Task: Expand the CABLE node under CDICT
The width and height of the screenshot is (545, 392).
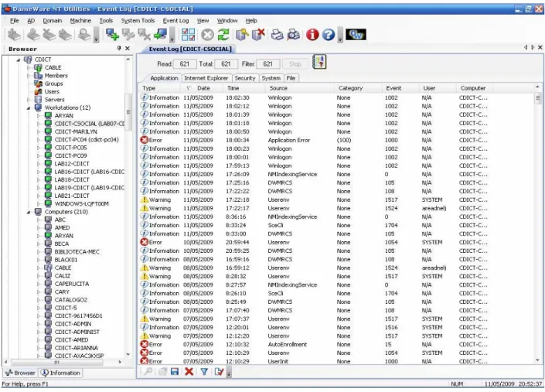Action: coord(29,67)
